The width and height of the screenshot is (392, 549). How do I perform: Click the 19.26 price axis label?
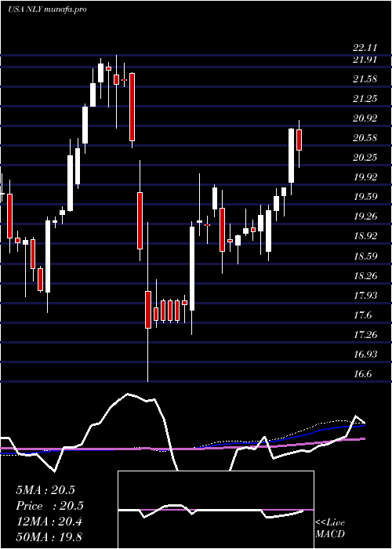(365, 216)
